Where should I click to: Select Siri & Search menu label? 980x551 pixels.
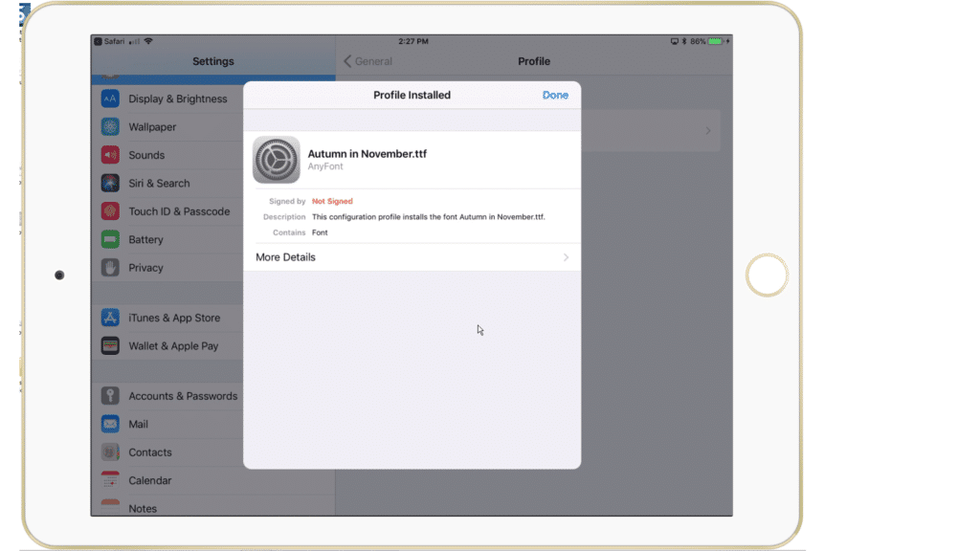(159, 183)
